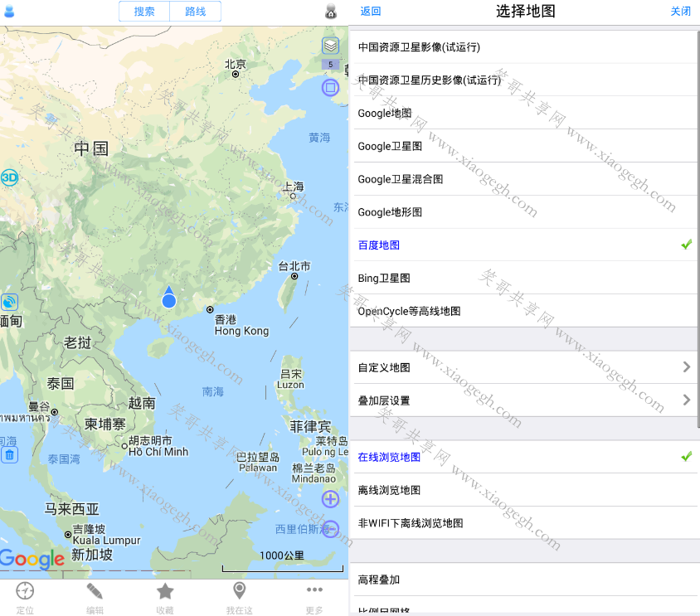Viewport: 700px width, 616px height.
Task: Tap 关闭 to close map selection
Action: coord(680,11)
